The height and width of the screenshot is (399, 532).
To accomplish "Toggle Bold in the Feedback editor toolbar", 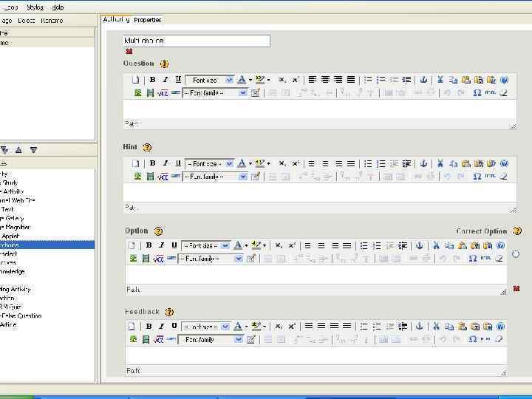I will pos(149,327).
